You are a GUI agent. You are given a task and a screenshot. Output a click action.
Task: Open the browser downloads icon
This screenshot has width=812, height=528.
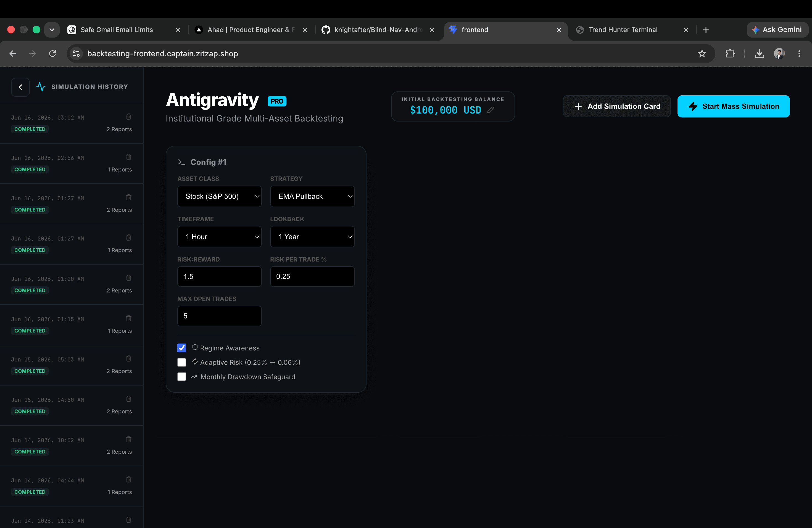click(760, 54)
